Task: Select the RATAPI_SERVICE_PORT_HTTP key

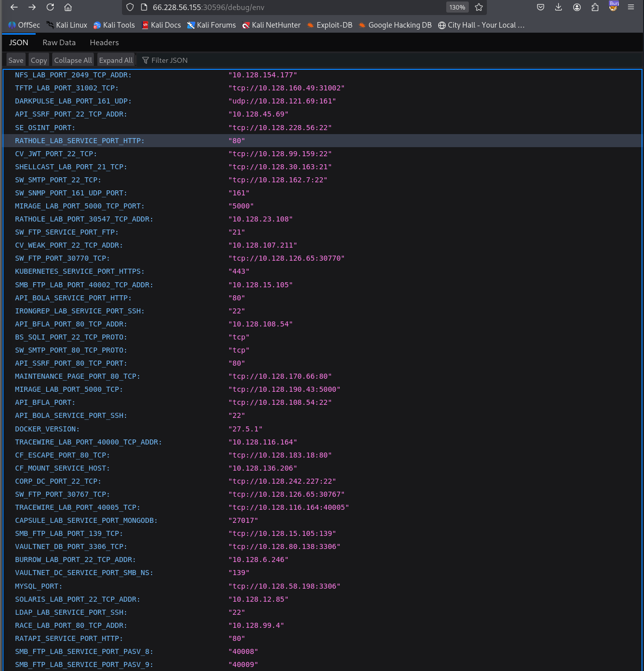Action: (x=69, y=638)
